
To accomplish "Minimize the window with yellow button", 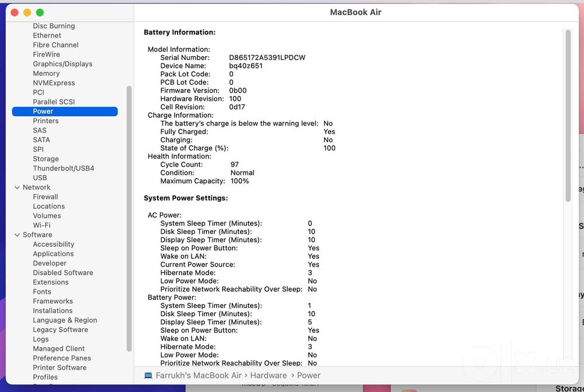I will click(27, 13).
